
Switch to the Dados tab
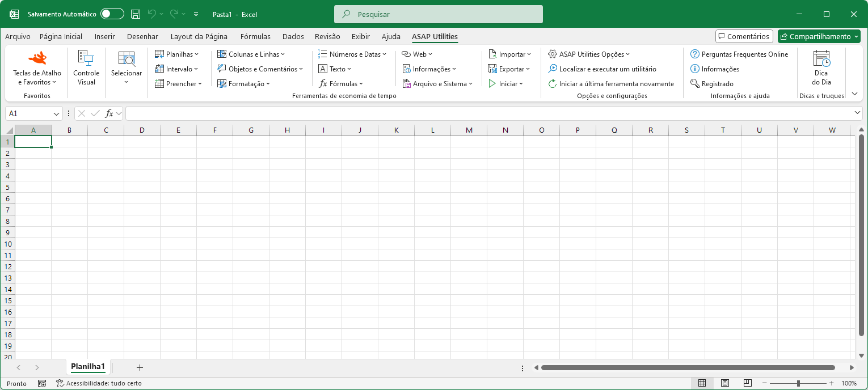tap(293, 36)
